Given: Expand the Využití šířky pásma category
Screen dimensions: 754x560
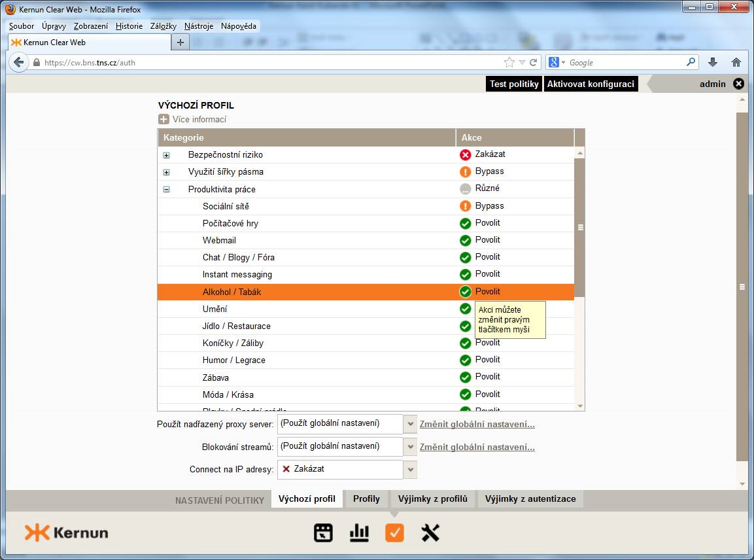Looking at the screenshot, I should click(x=166, y=172).
